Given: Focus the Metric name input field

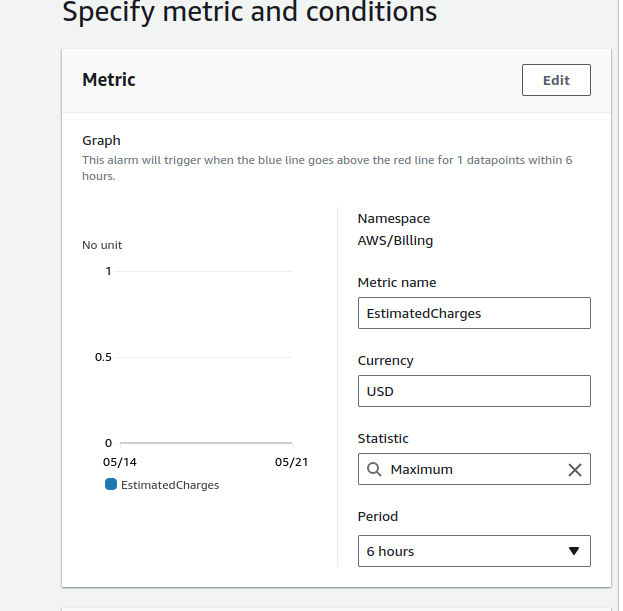Looking at the screenshot, I should coord(474,313).
